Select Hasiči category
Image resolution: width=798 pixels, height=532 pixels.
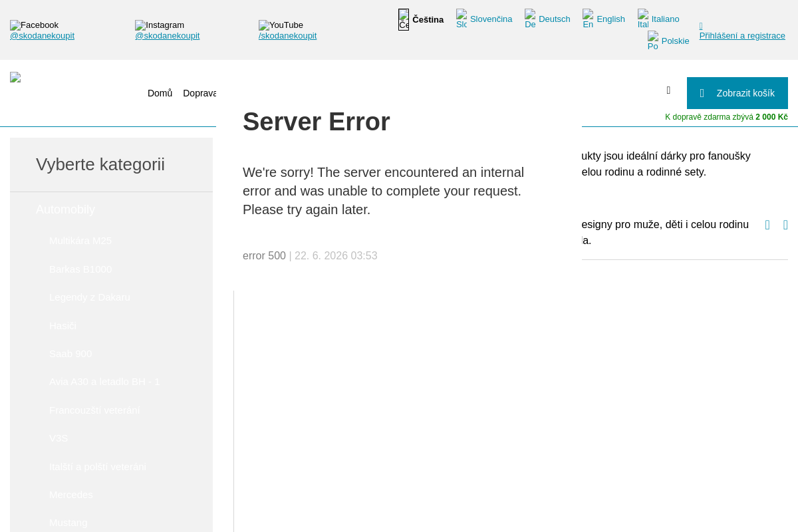(63, 326)
